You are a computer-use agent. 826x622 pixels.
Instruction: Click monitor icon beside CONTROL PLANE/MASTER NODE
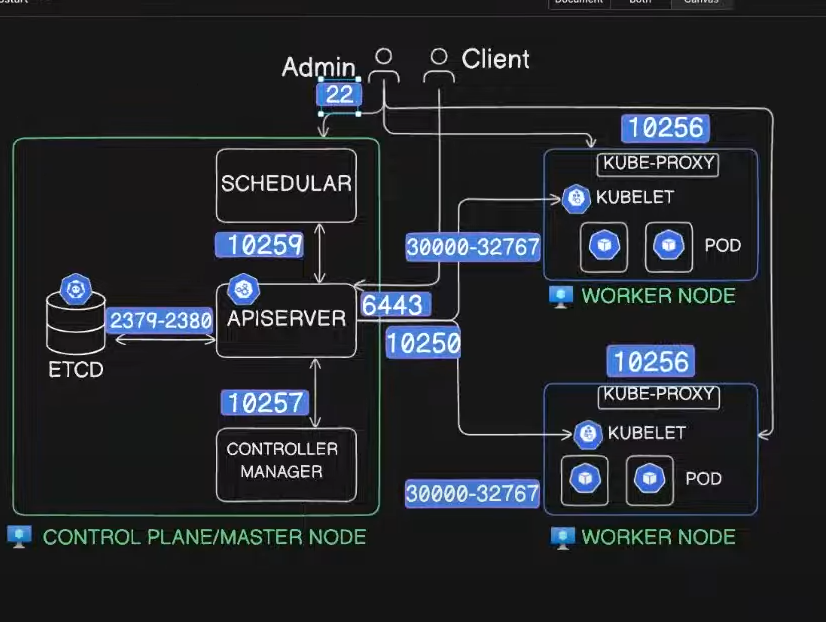[x=19, y=537]
